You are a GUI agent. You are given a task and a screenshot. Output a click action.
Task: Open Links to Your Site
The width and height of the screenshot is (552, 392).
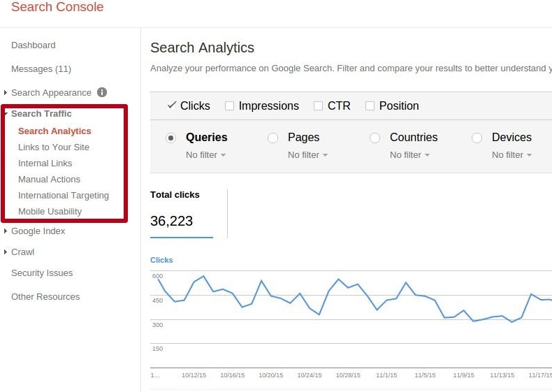point(54,147)
